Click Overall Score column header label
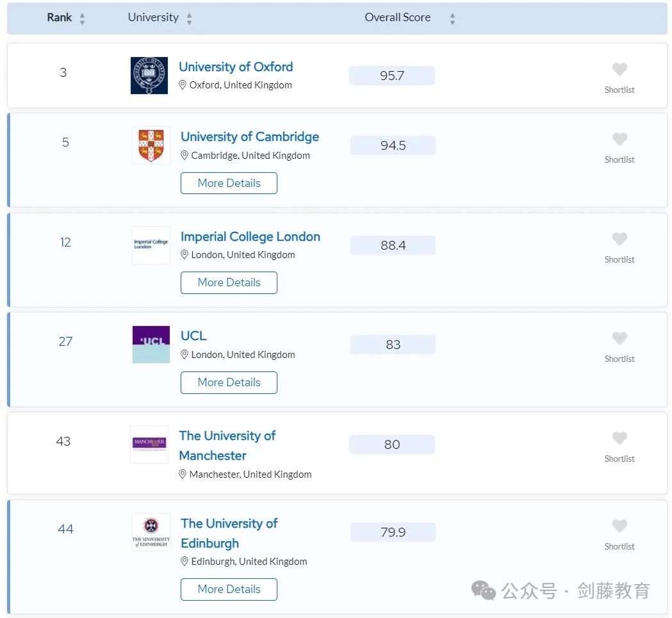672x618 pixels. (x=398, y=17)
